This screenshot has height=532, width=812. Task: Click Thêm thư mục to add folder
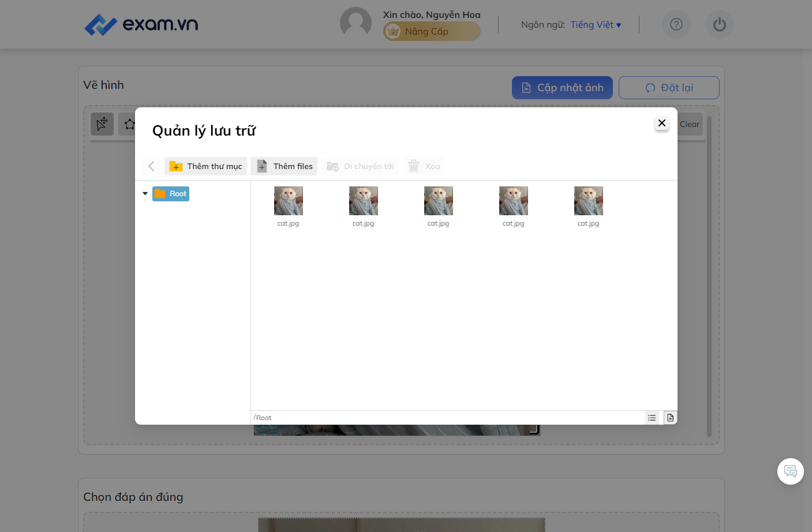click(205, 166)
